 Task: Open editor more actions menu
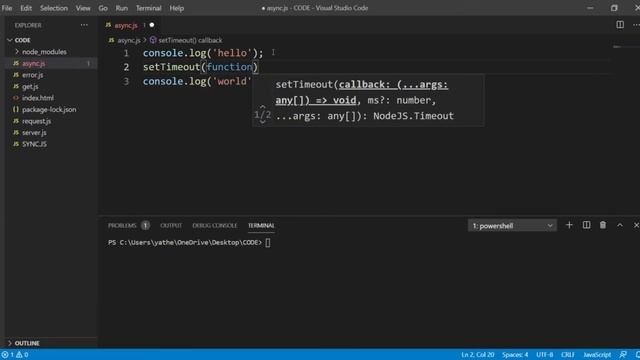click(x=636, y=25)
